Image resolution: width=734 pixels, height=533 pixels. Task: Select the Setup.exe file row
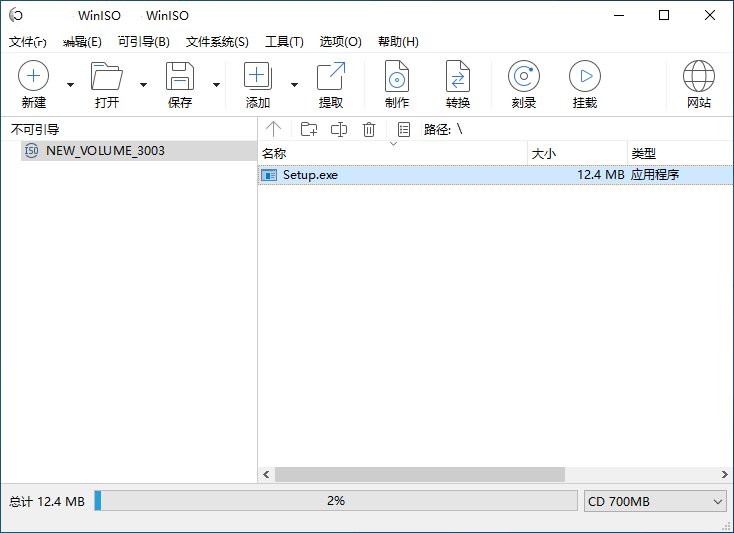click(x=495, y=175)
